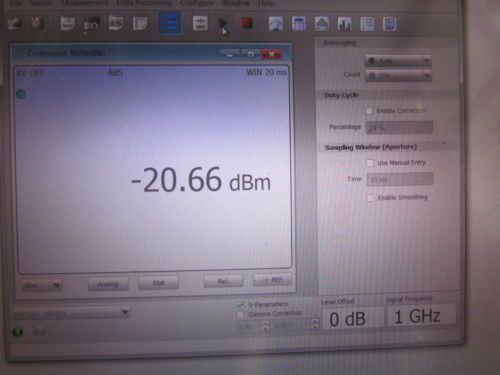Open the Averaging mode Auto dropdown
The width and height of the screenshot is (500, 375).
point(398,61)
